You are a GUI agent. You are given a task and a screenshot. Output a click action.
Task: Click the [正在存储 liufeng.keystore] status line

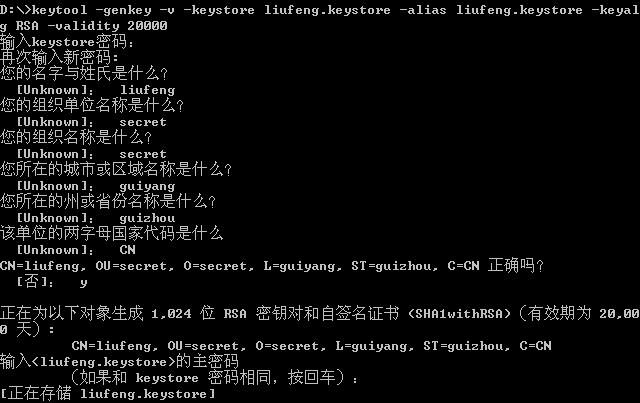pos(108,394)
